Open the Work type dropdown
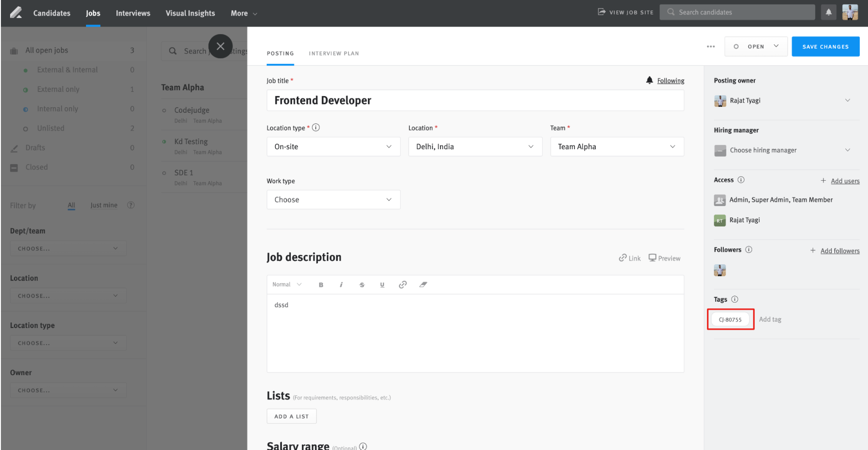 click(333, 199)
